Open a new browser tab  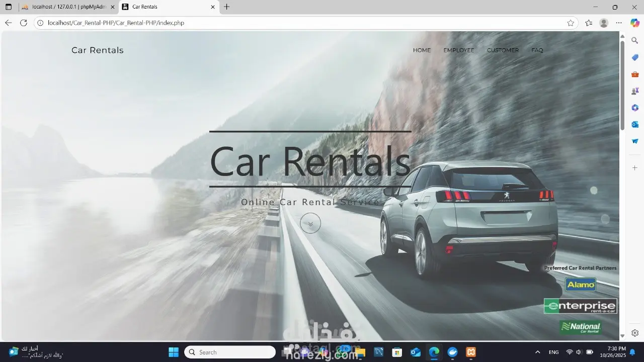coord(227,7)
